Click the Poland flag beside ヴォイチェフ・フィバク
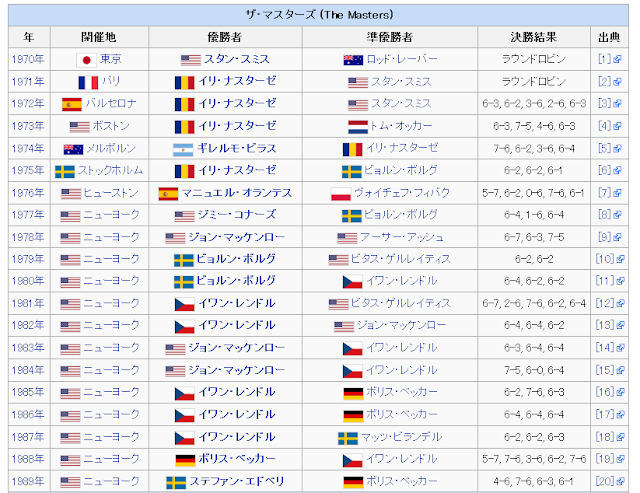 pyautogui.click(x=341, y=194)
